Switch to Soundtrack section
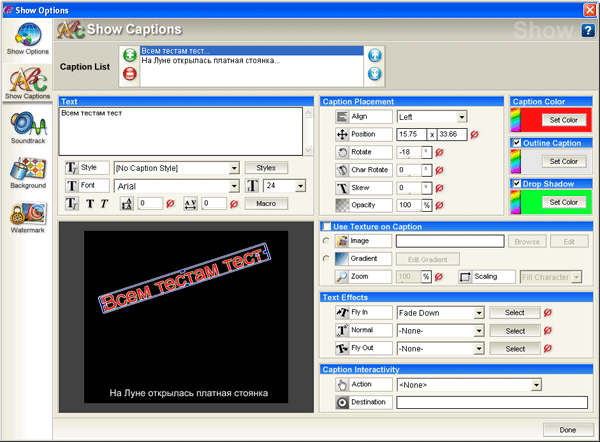The width and height of the screenshot is (600, 442). coord(28,127)
